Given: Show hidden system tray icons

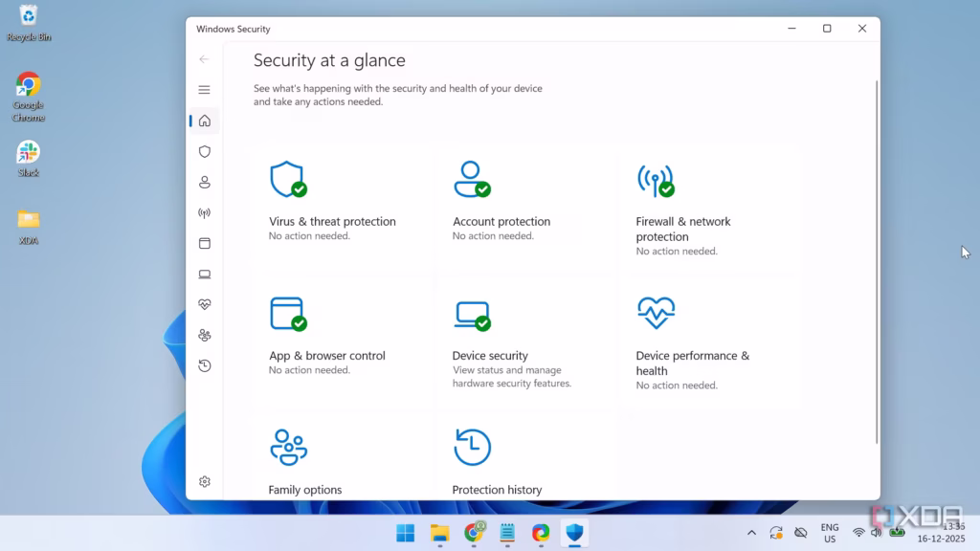Looking at the screenshot, I should [751, 533].
